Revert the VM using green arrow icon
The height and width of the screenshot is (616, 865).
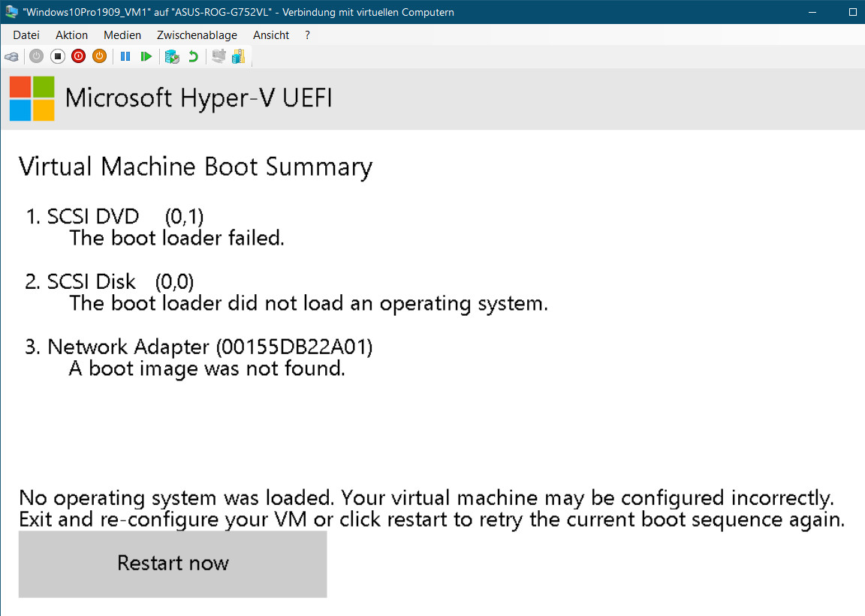pyautogui.click(x=193, y=56)
